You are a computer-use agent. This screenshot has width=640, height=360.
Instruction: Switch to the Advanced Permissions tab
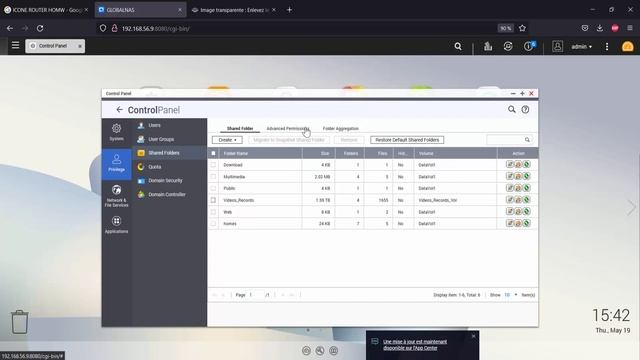pyautogui.click(x=287, y=129)
